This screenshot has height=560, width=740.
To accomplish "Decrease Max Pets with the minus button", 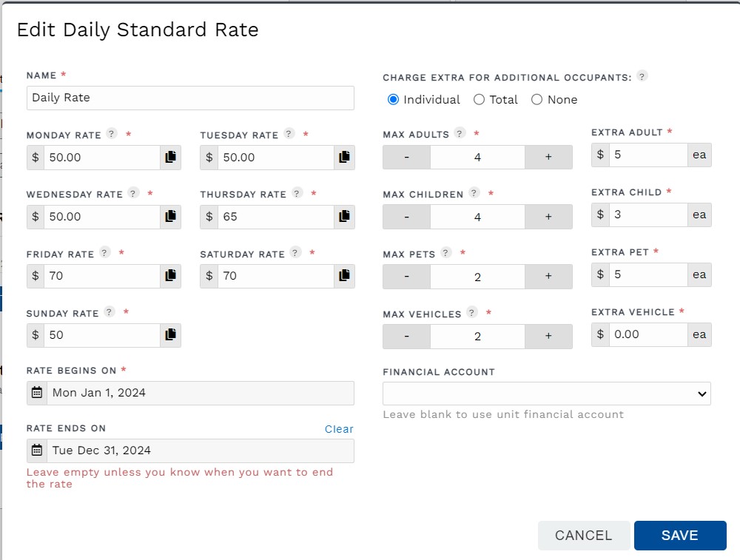I will 406,274.
